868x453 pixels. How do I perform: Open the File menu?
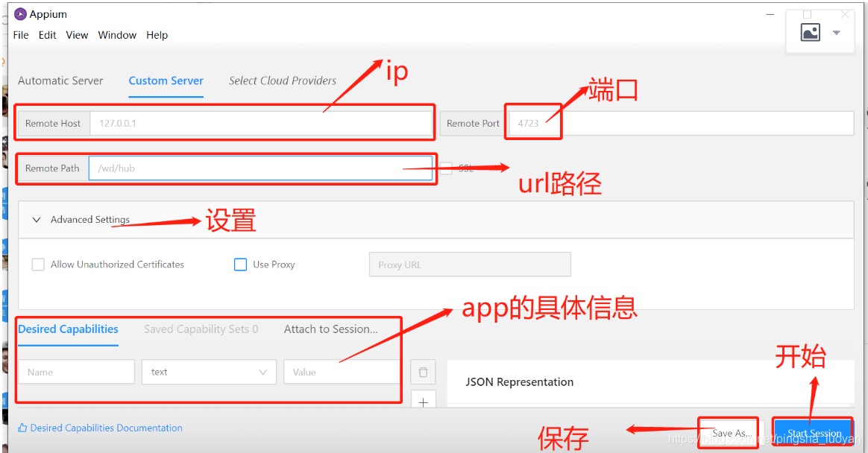click(x=21, y=35)
